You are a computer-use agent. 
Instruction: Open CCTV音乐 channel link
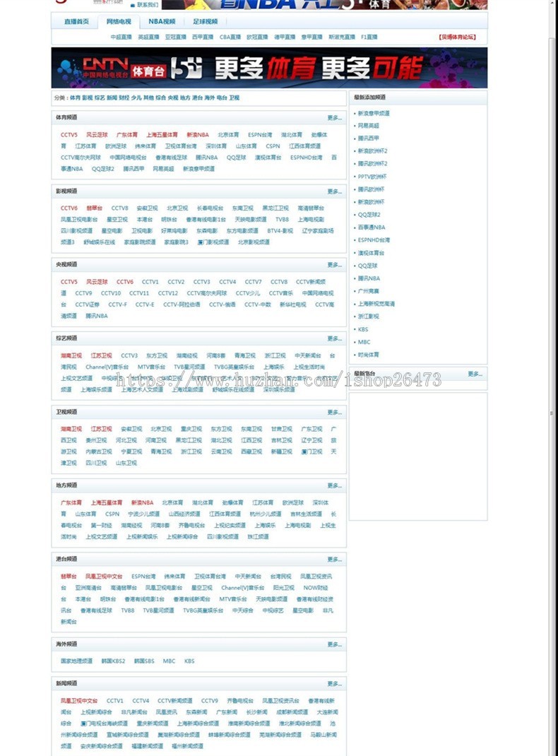pos(281,293)
